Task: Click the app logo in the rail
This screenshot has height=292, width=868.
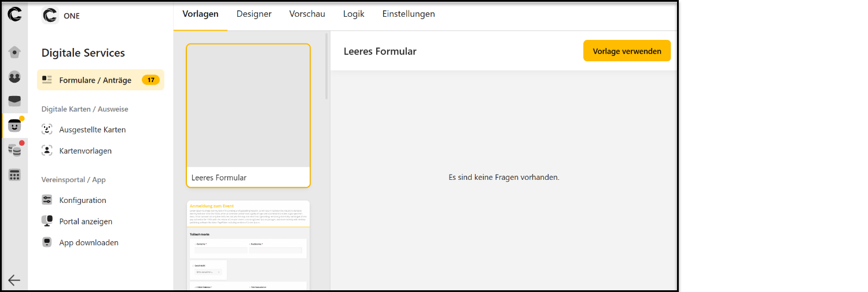Action: tap(14, 13)
